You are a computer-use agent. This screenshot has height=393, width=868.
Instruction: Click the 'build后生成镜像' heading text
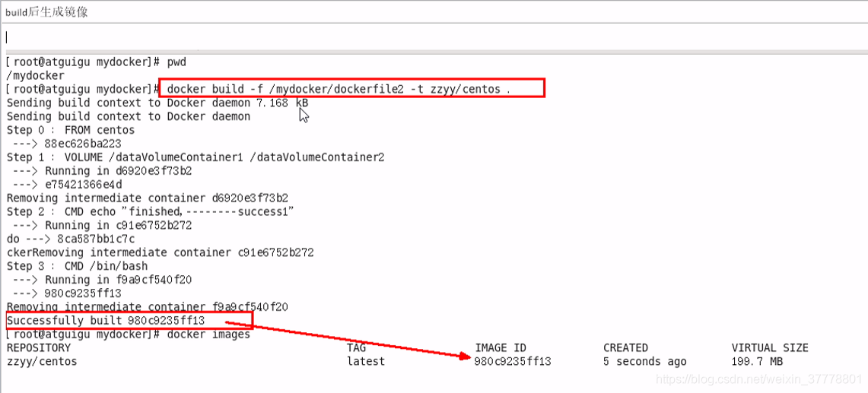[x=46, y=12]
